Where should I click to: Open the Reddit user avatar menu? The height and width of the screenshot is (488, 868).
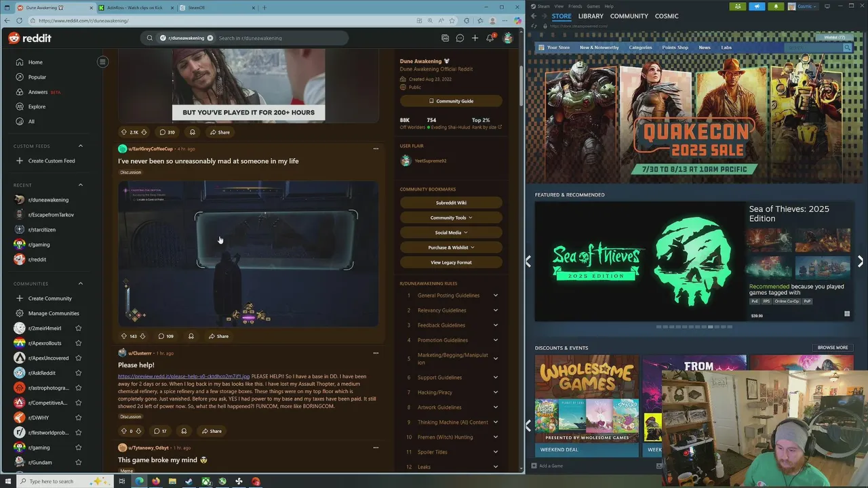click(x=507, y=38)
